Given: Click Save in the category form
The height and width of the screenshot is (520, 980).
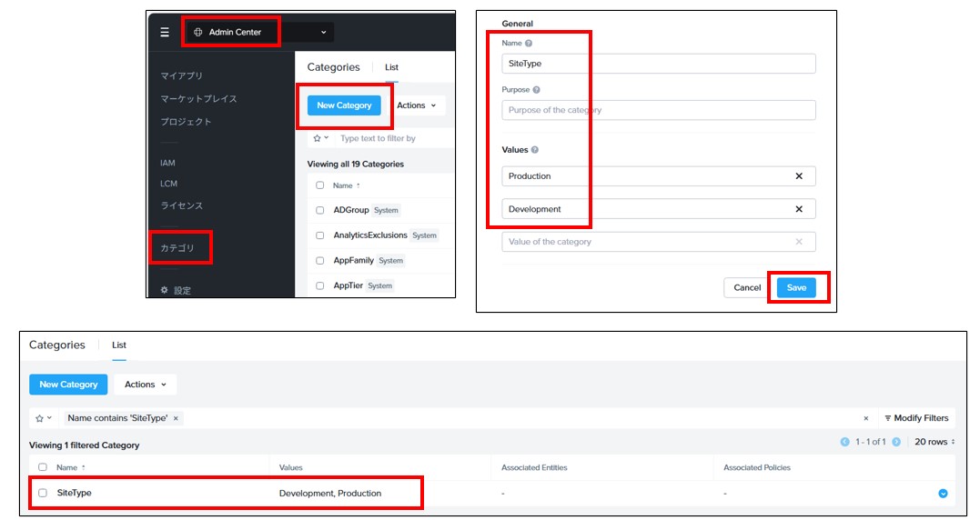Looking at the screenshot, I should (796, 287).
